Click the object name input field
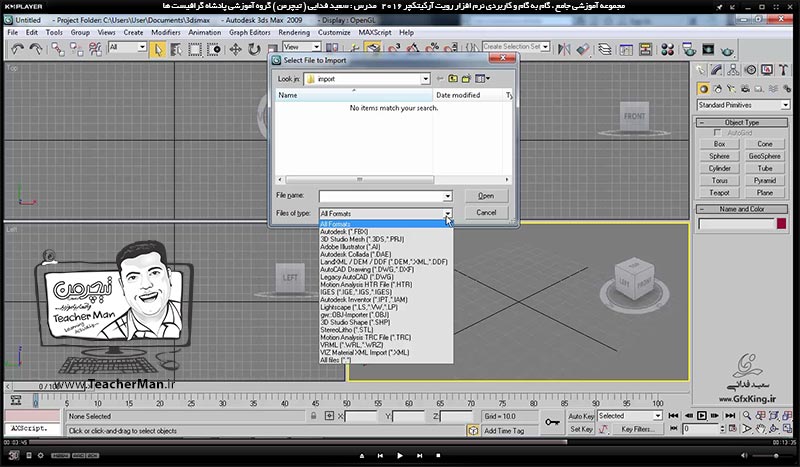Viewport: 800px width, 467px height. click(736, 224)
